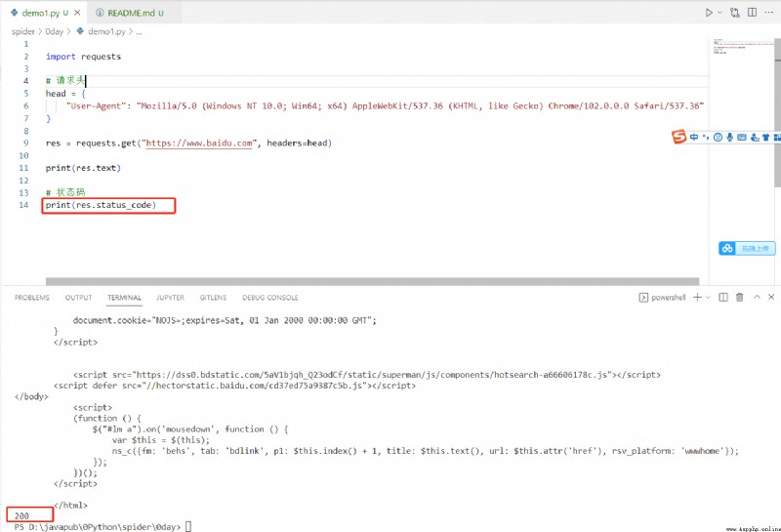Toggle punctuation mode on the IME bar

(x=705, y=137)
